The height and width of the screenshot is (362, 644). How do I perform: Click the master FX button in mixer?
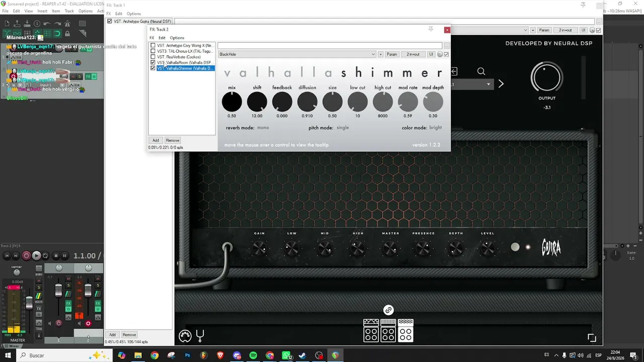pos(39,308)
